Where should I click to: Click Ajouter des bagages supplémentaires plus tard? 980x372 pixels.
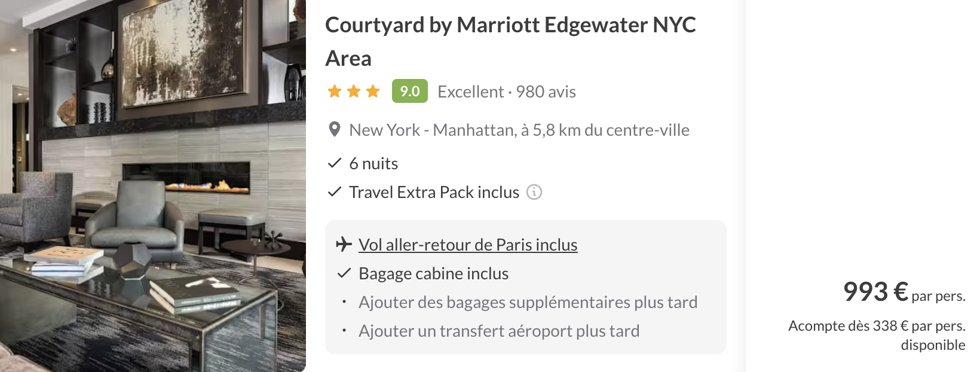coord(528,302)
